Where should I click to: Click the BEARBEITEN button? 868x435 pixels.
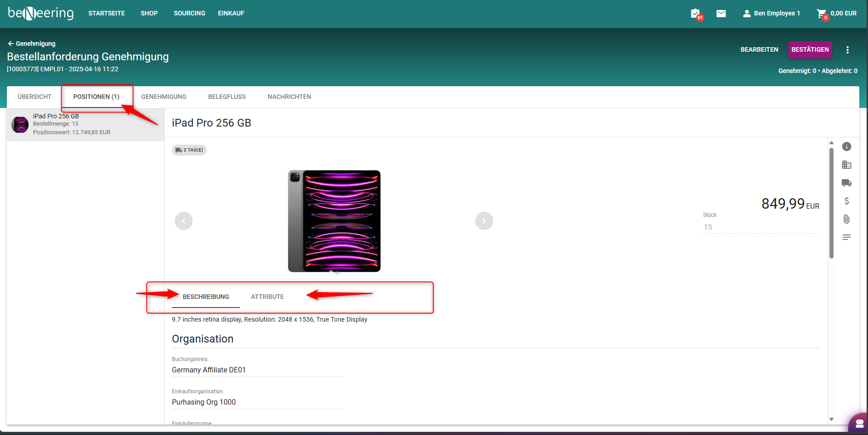pos(759,49)
